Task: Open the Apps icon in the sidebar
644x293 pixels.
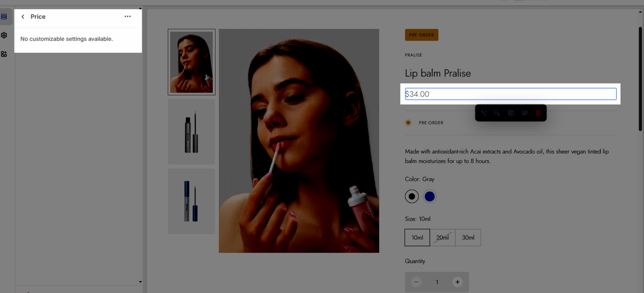Action: coord(4,54)
